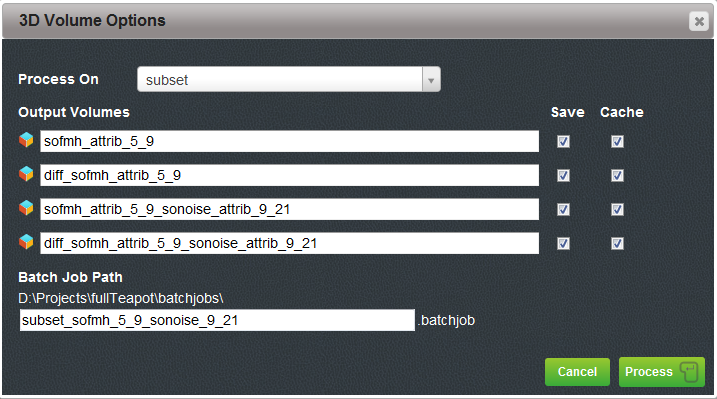Uncheck Save for sofmh_attrib_5_9
717x399 pixels.
pos(563,142)
